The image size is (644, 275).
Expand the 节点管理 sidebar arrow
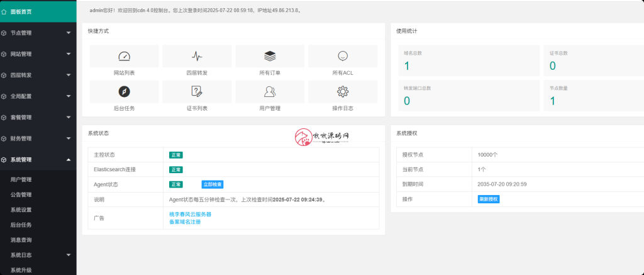click(69, 33)
